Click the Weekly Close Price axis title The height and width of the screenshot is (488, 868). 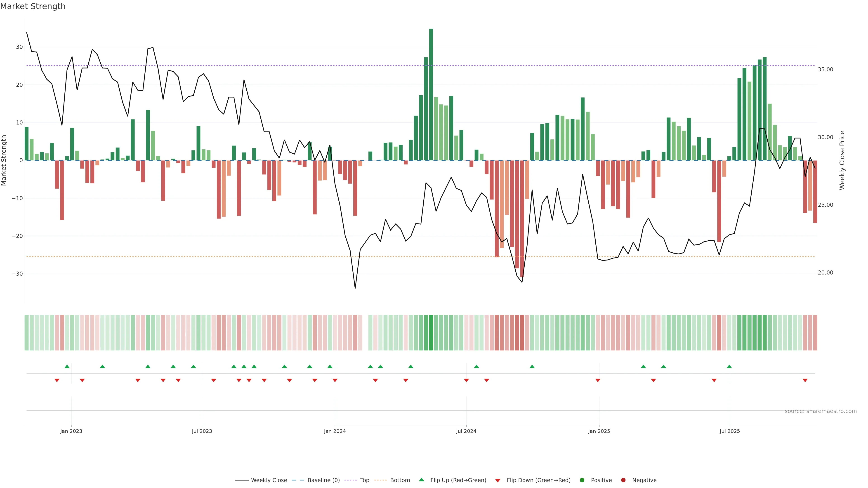click(842, 160)
